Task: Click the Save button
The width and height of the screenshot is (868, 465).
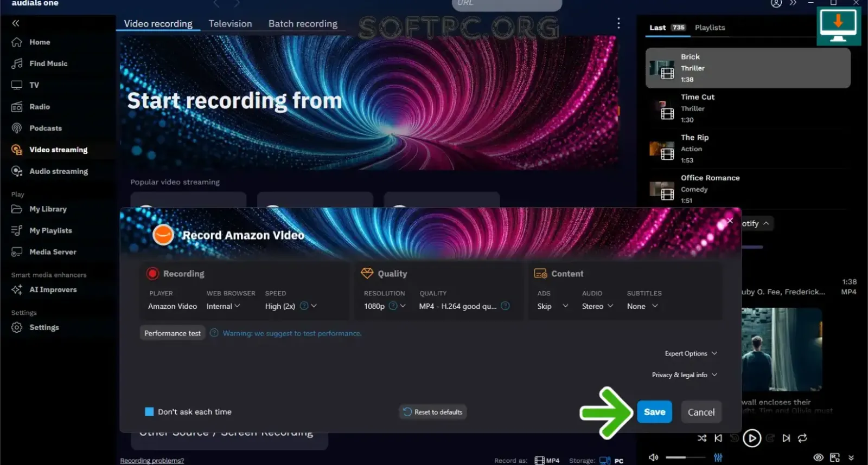Action: [655, 412]
